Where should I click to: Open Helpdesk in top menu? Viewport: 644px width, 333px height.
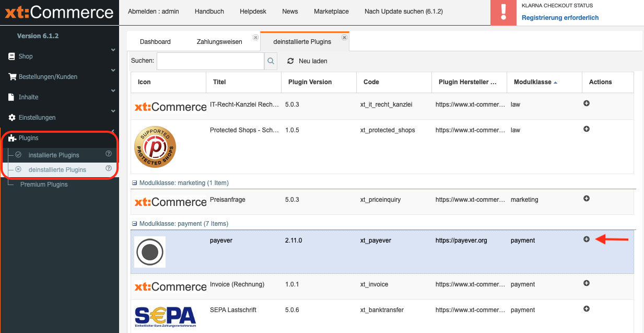tap(253, 12)
